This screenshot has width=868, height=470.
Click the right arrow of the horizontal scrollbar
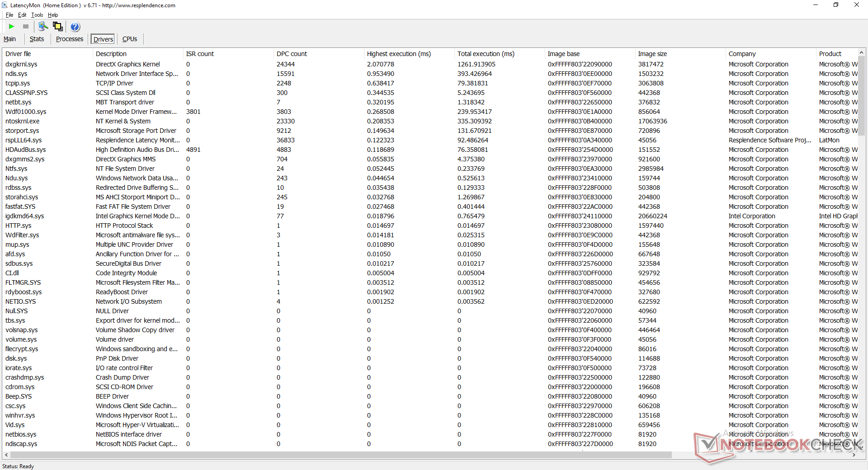point(854,455)
